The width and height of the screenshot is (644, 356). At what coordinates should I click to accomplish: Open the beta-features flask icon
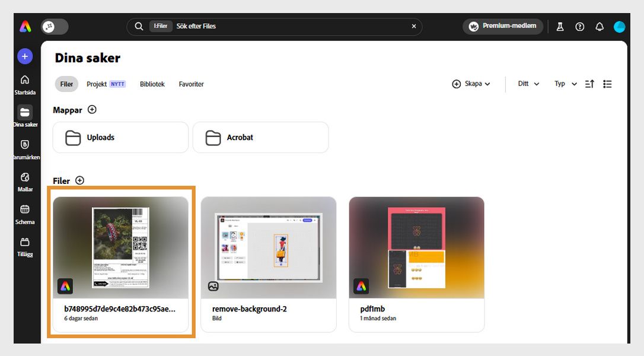coord(560,26)
